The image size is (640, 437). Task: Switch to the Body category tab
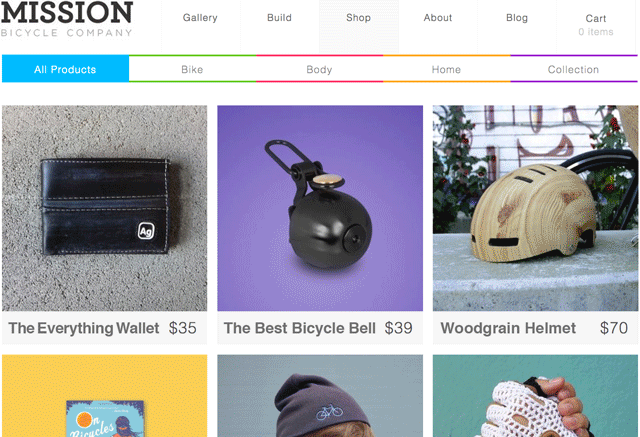click(x=319, y=69)
